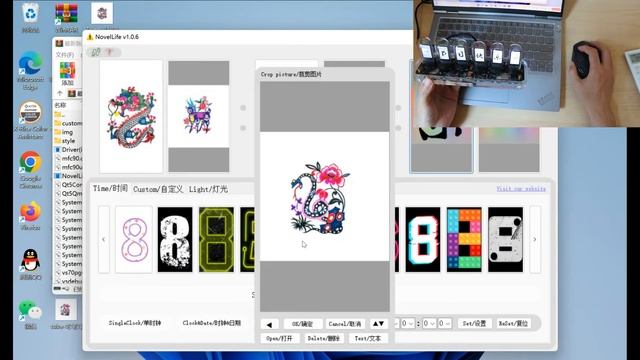Choose the colorful Lego brick 8 digit style
This screenshot has width=640, height=360.
(x=464, y=239)
